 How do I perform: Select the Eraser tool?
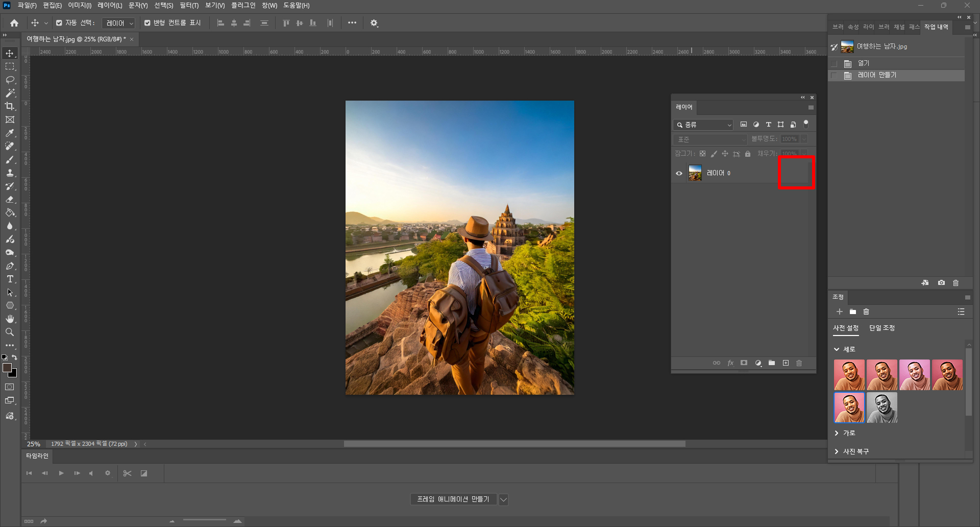[10, 200]
